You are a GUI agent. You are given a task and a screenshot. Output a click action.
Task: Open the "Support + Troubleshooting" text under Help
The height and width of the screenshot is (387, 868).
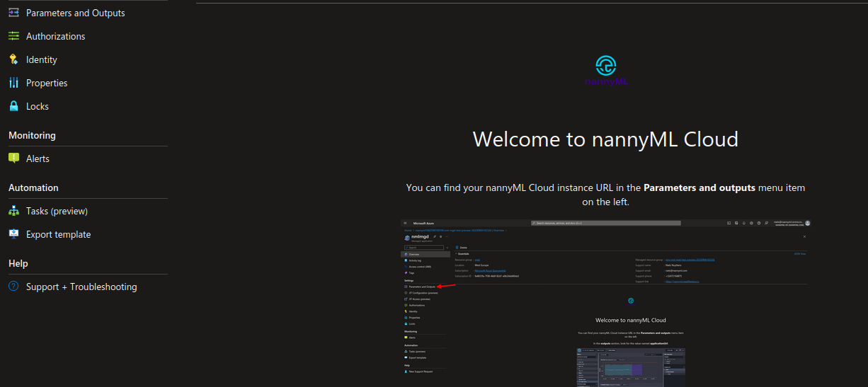[81, 287]
